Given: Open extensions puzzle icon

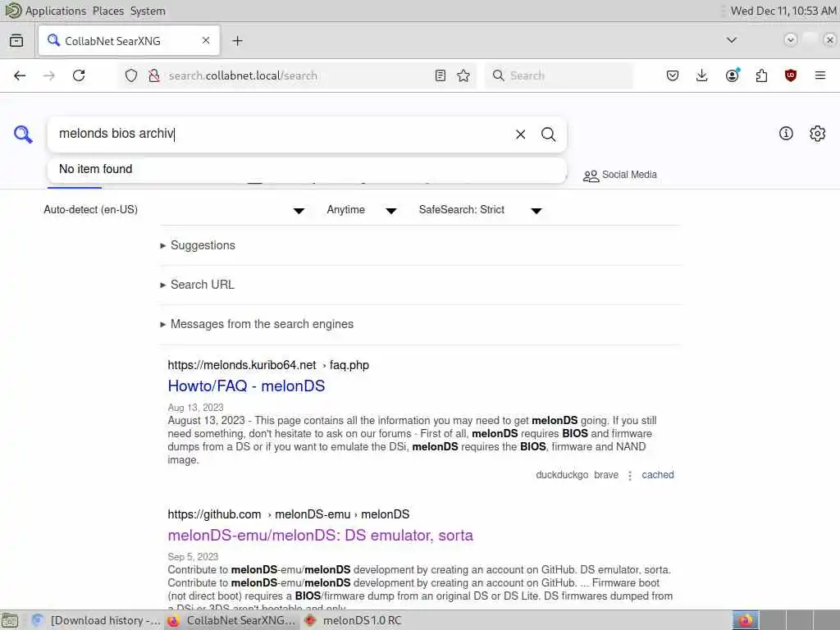Looking at the screenshot, I should [761, 75].
